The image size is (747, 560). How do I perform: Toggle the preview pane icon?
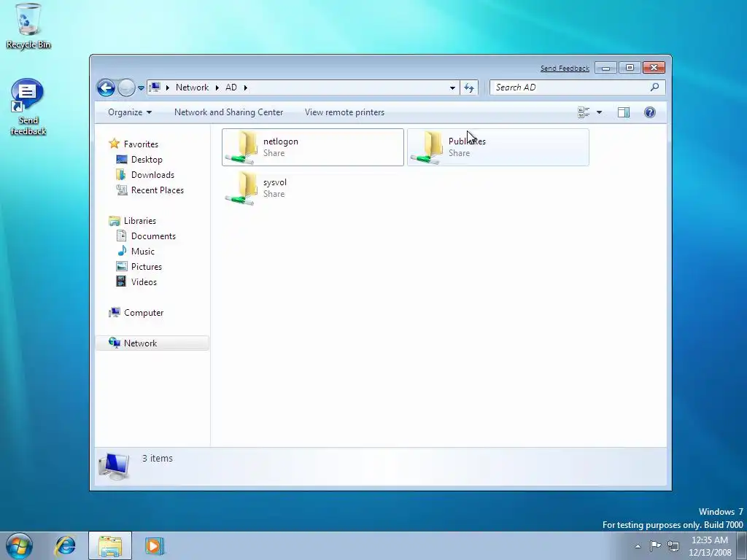pyautogui.click(x=624, y=112)
